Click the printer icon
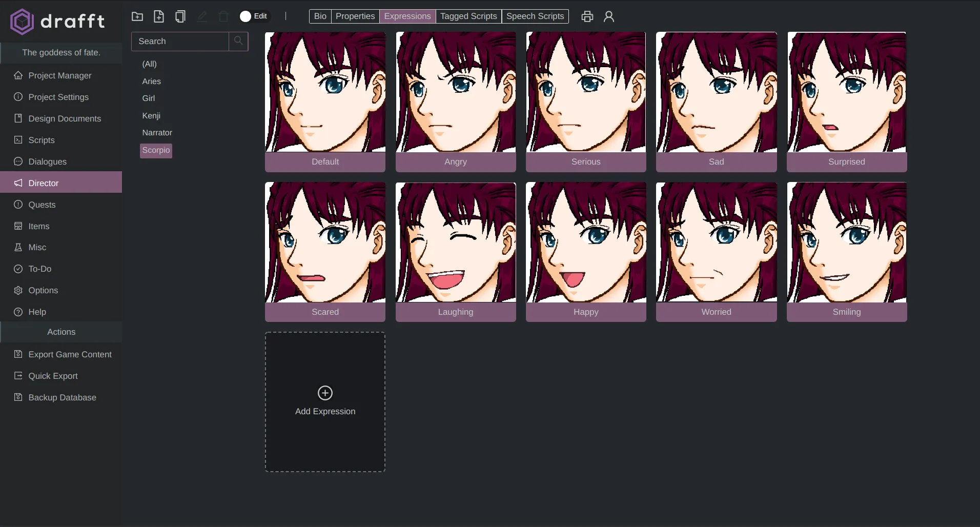The width and height of the screenshot is (980, 527). point(587,16)
